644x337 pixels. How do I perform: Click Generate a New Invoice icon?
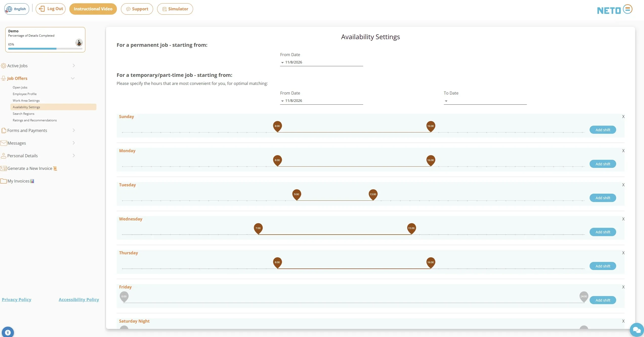[x=4, y=168]
